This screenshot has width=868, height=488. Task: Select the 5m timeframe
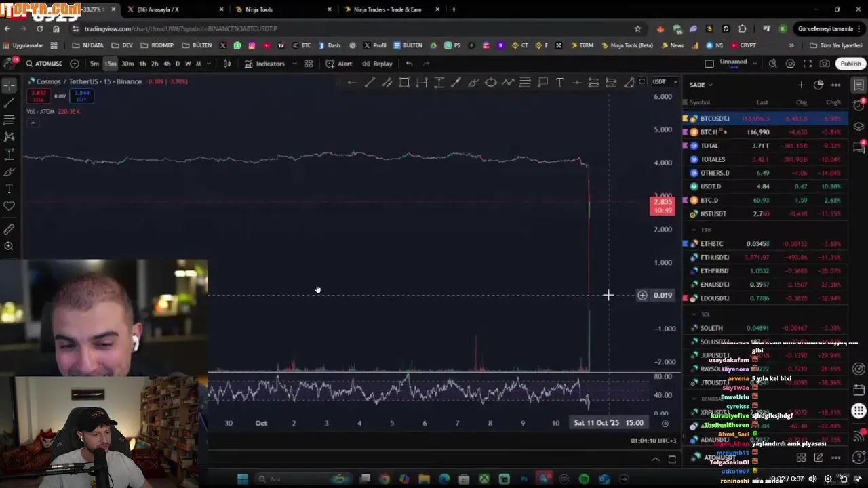94,64
